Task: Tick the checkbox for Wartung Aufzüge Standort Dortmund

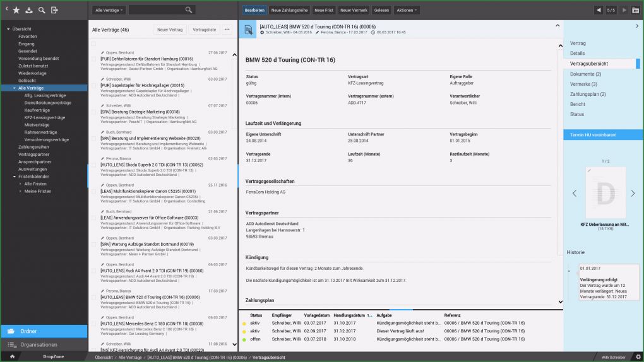Action: tap(93, 244)
